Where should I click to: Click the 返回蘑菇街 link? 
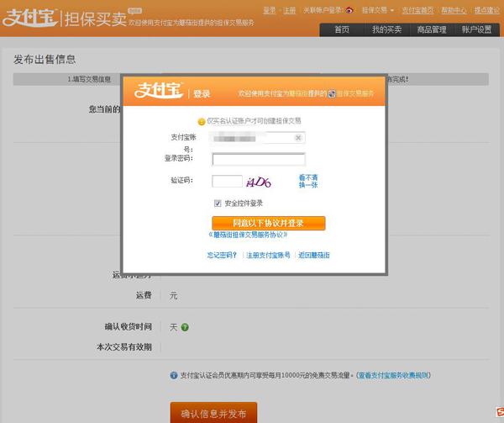pos(314,255)
